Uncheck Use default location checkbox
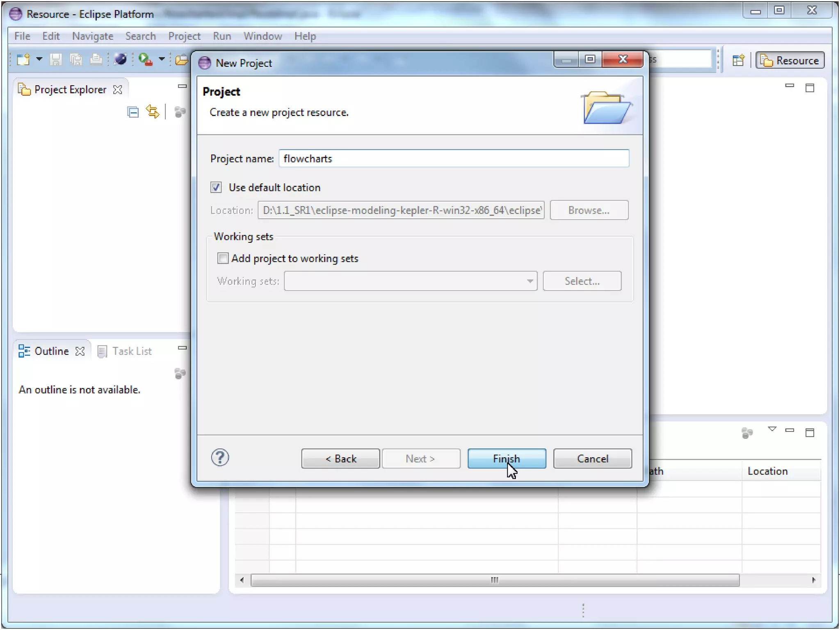The image size is (840, 630). [x=216, y=187]
